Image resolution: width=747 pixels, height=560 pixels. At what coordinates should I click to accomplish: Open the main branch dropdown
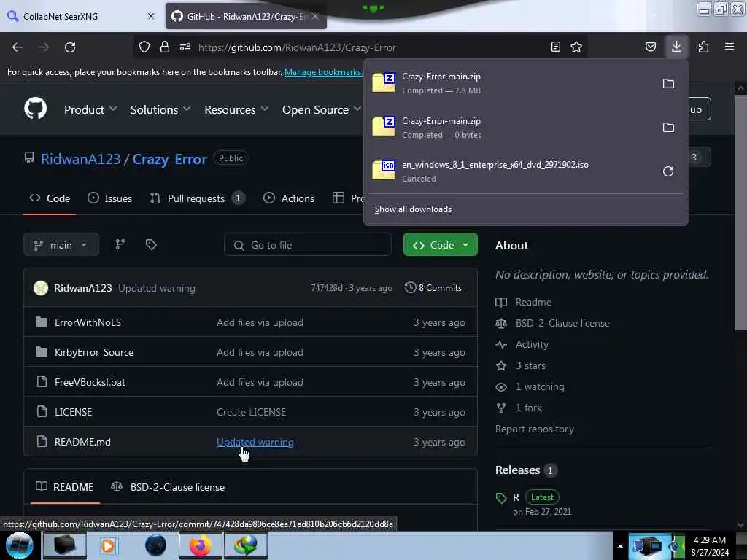pyautogui.click(x=61, y=245)
